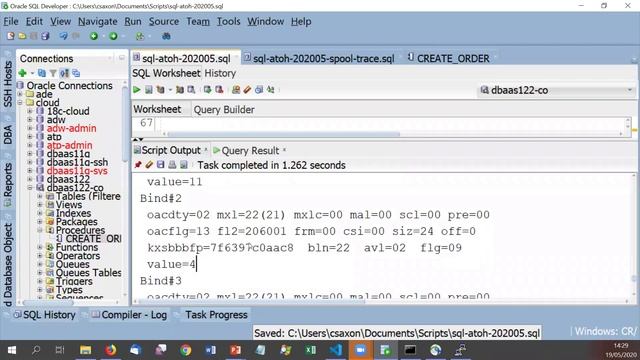Click in the worksheet editor at line 67
The width and height of the screenshot is (640, 360).
coord(392,123)
